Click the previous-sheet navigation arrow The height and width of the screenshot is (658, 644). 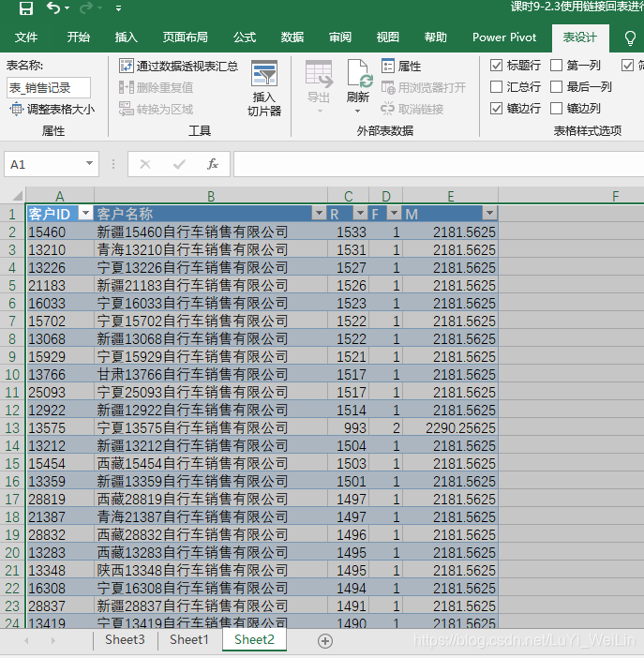coord(27,641)
